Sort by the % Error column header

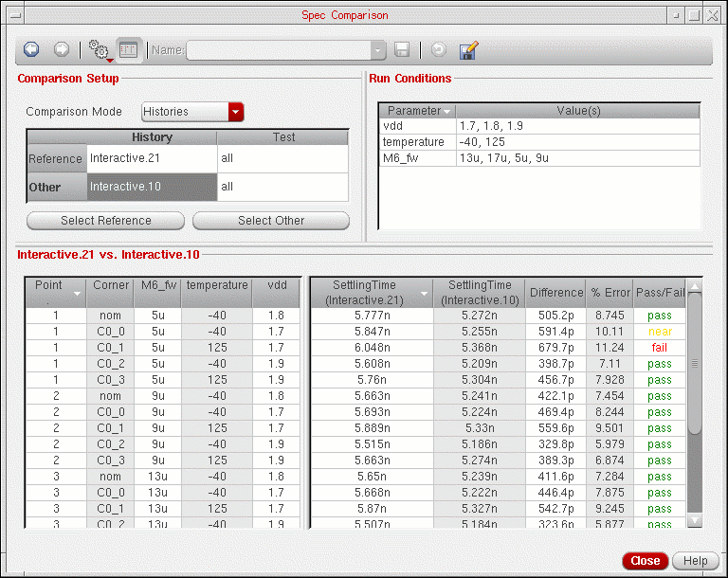(x=610, y=293)
